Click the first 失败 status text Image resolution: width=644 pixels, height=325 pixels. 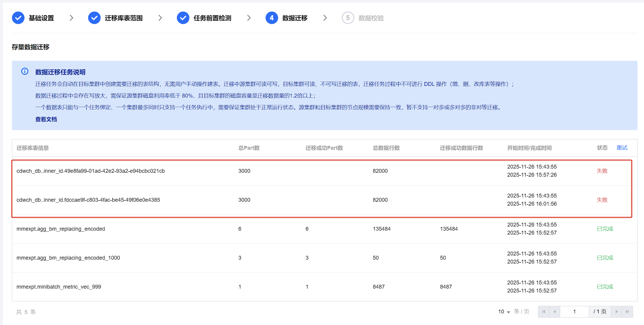pyautogui.click(x=602, y=171)
